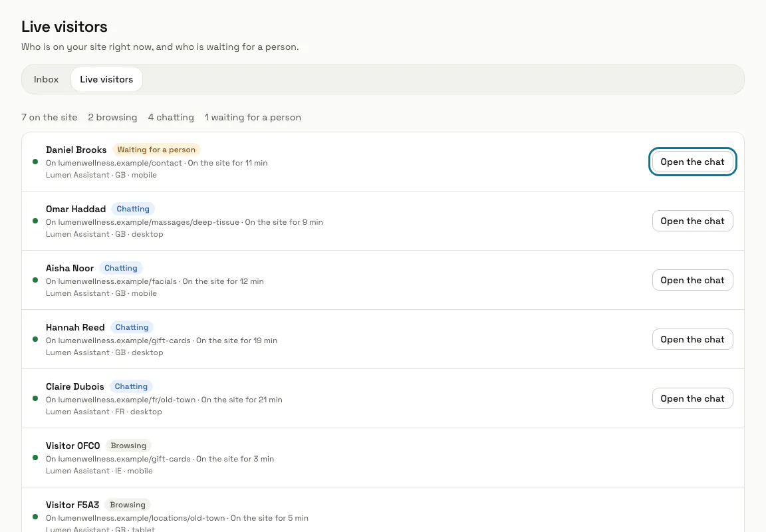Click Hannah Reed's "GB · desktop" device line
Image resolution: width=766 pixels, height=532 pixels.
pyautogui.click(x=104, y=352)
